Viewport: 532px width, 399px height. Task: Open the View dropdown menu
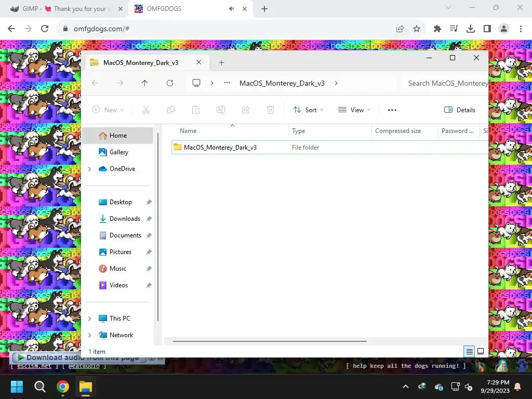[354, 110]
